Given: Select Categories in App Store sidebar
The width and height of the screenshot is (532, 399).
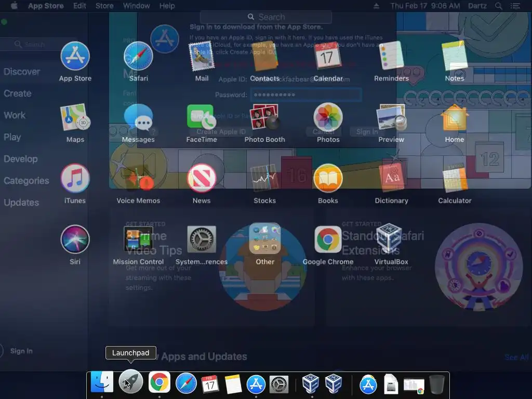Looking at the screenshot, I should coord(26,180).
